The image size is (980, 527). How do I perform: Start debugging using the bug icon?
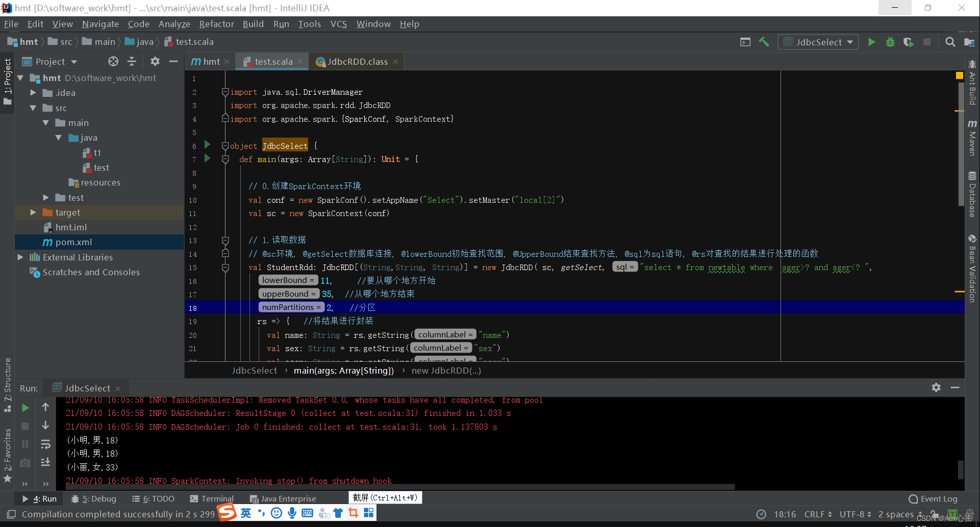coord(890,42)
